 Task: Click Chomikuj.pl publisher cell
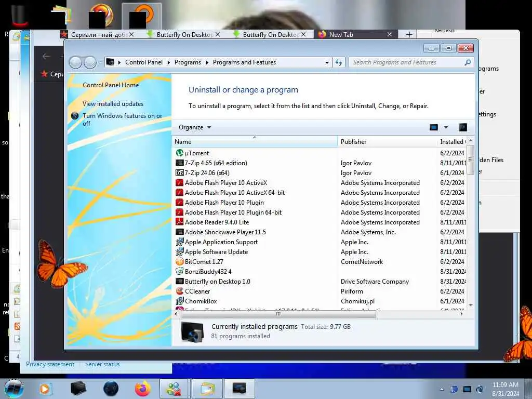(357, 301)
